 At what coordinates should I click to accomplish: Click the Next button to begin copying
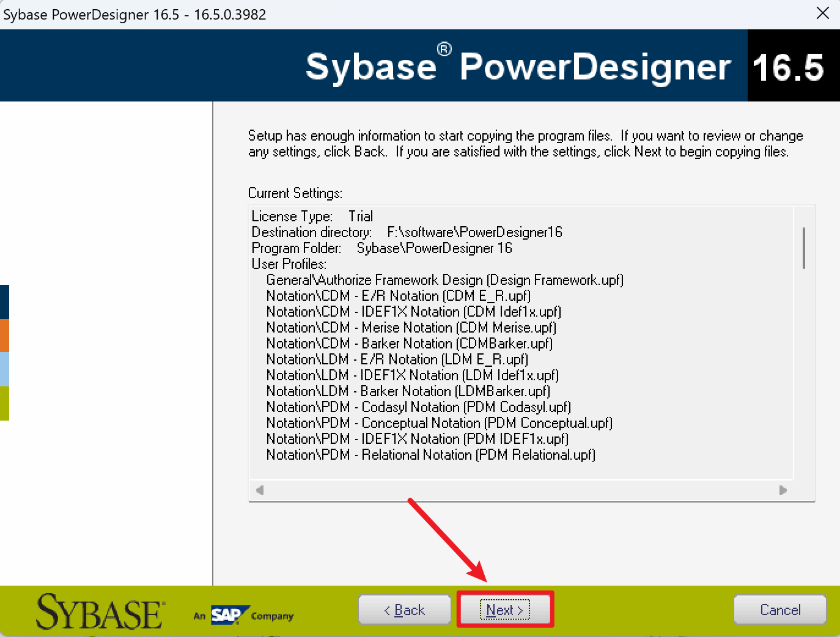[505, 609]
